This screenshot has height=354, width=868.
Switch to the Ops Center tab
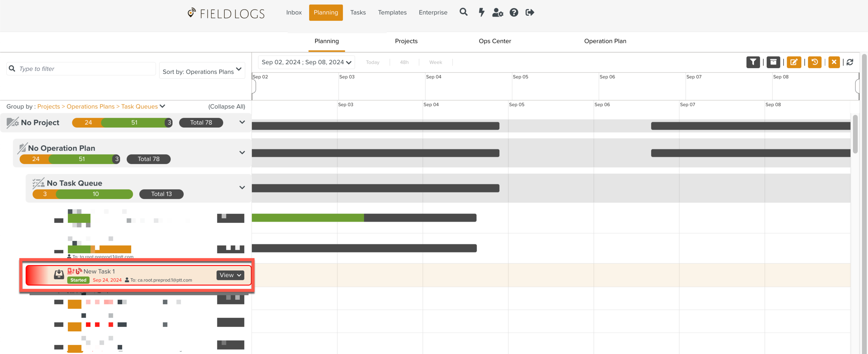point(495,41)
